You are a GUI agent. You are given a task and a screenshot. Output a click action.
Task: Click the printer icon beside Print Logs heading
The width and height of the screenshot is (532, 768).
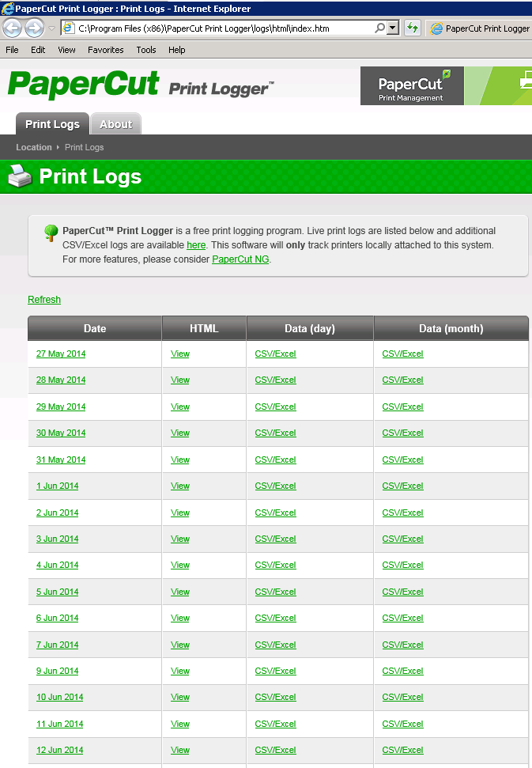20,176
